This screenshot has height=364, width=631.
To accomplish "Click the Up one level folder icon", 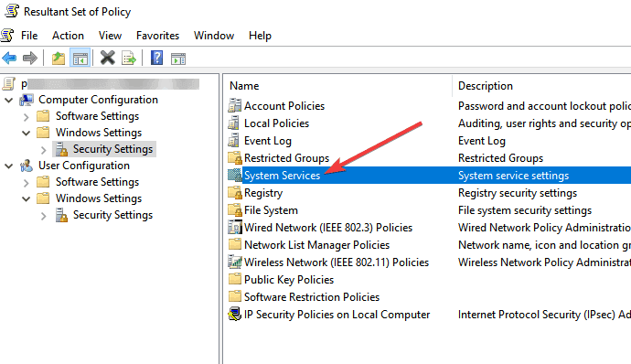I will [x=59, y=59].
